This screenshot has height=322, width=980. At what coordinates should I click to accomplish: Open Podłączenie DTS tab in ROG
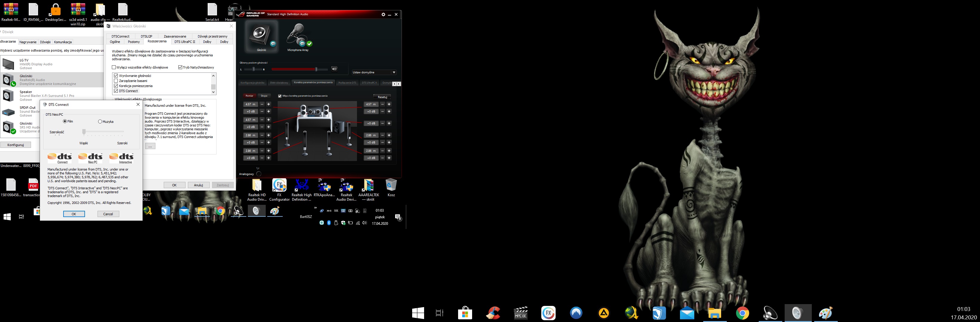click(347, 83)
